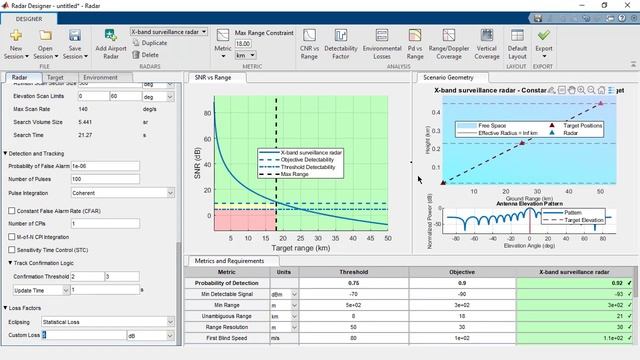Click the New Session icon
Image resolution: width=640 pixels, height=360 pixels.
pyautogui.click(x=16, y=36)
